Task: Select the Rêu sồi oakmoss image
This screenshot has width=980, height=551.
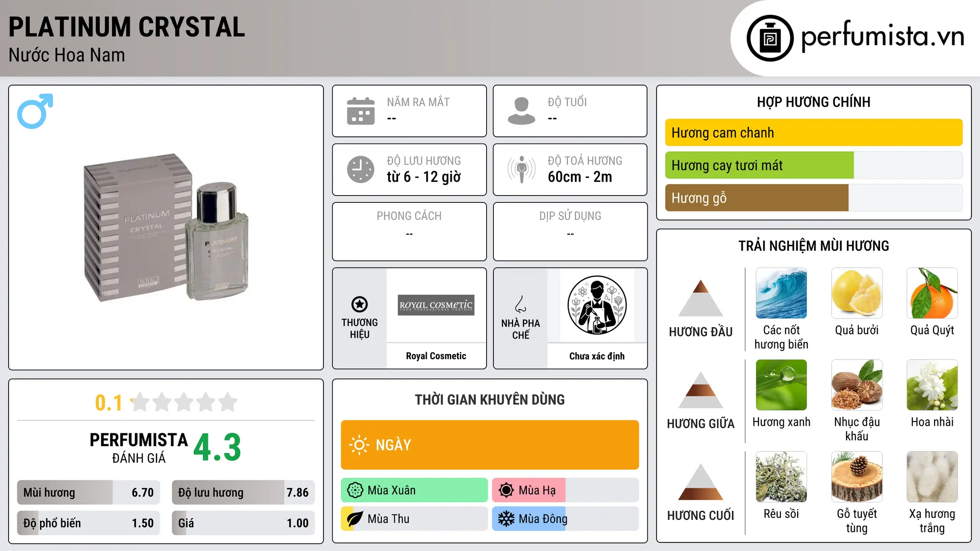Action: pos(781,477)
